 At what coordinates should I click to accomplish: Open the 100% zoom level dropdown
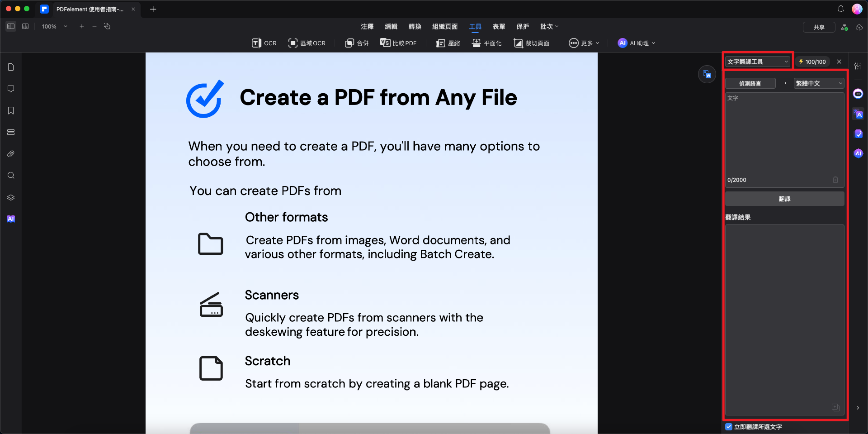(x=54, y=27)
